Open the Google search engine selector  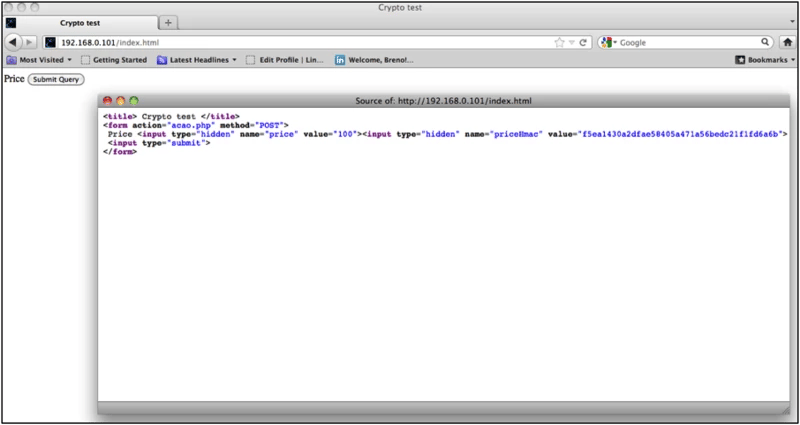pyautogui.click(x=607, y=42)
